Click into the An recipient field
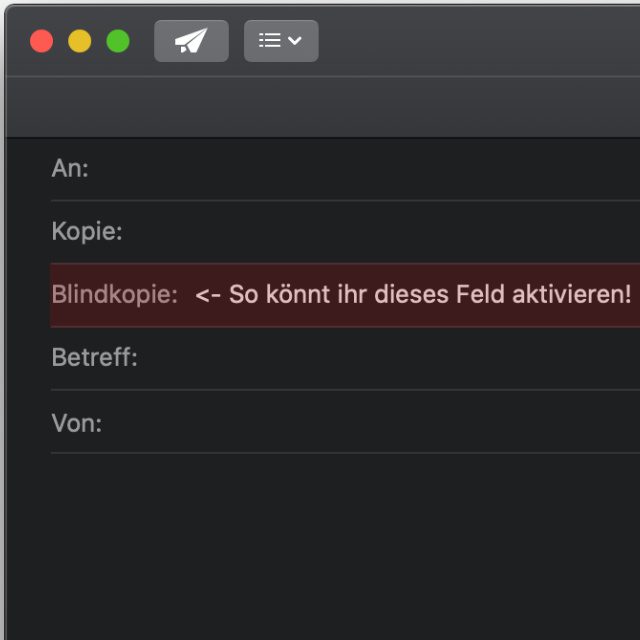The height and width of the screenshot is (640, 640). 360,169
